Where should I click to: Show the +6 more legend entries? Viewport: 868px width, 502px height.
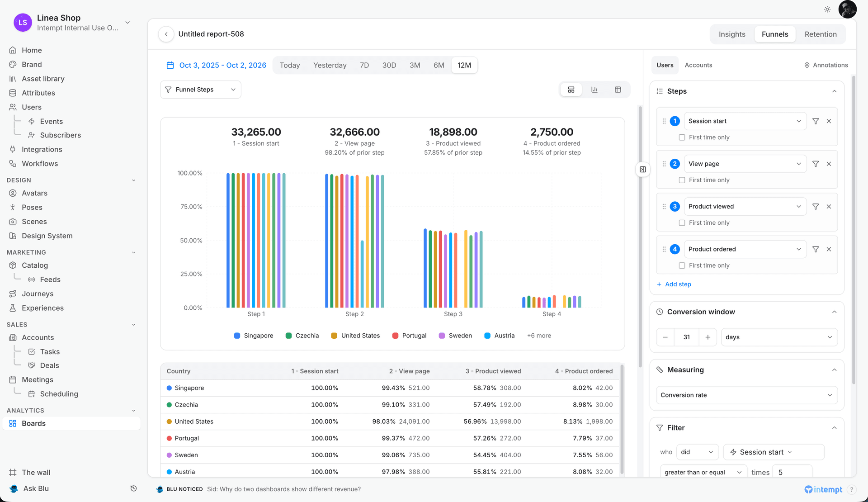tap(539, 336)
